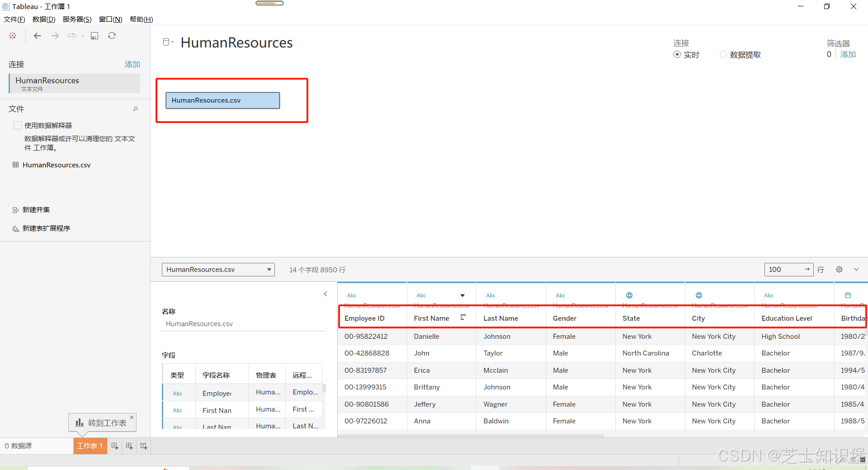Screen dimensions: 868x470
Task: Open the 窗口 menu
Action: pos(111,19)
